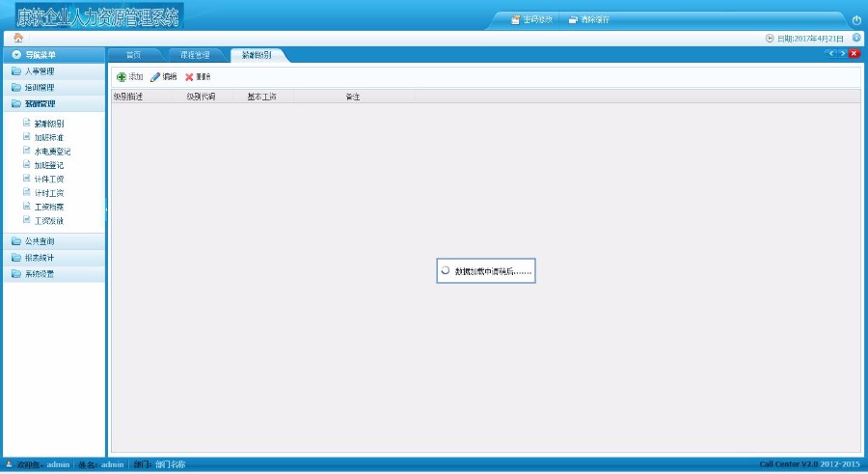The width and height of the screenshot is (868, 474).
Task: Click the 基本工资 column header
Action: click(261, 97)
